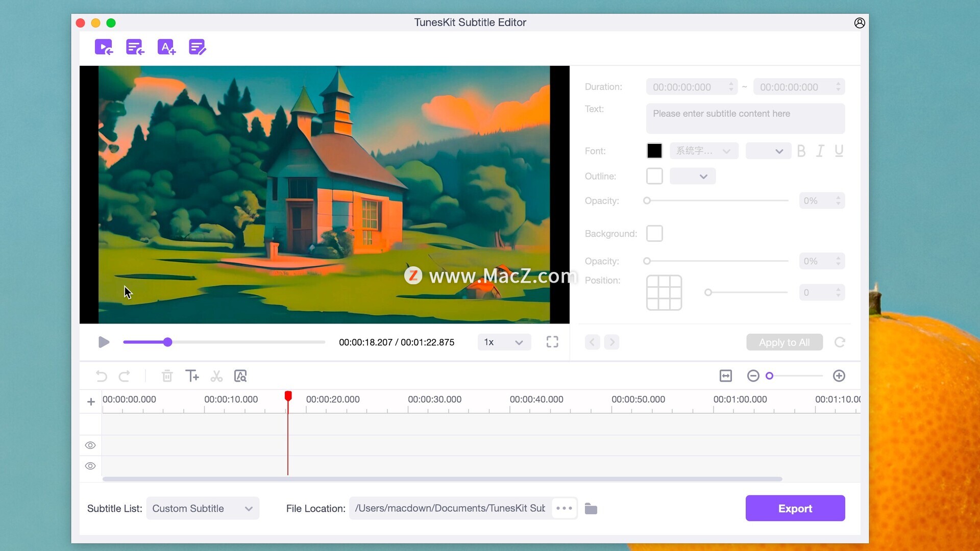
Task: Adjust position value stepper
Action: 838,292
